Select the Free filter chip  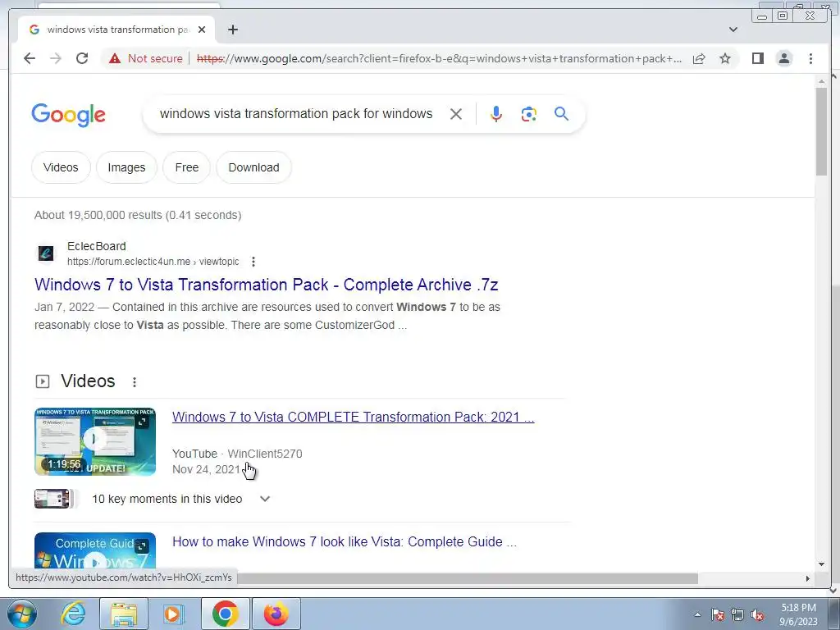[186, 167]
